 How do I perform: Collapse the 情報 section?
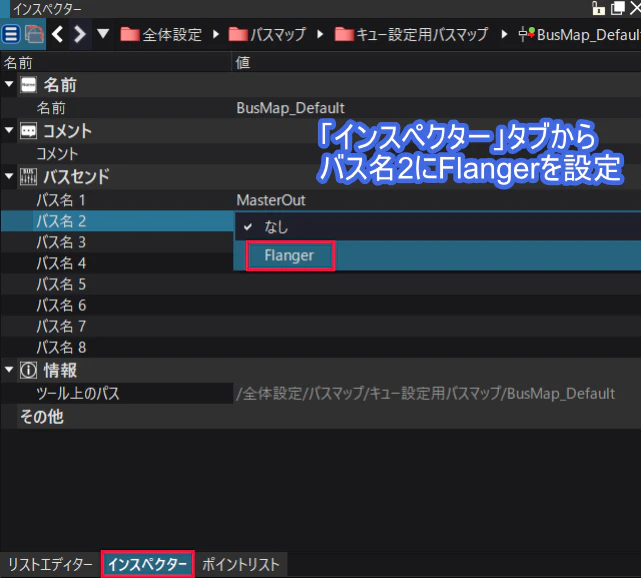point(9,370)
